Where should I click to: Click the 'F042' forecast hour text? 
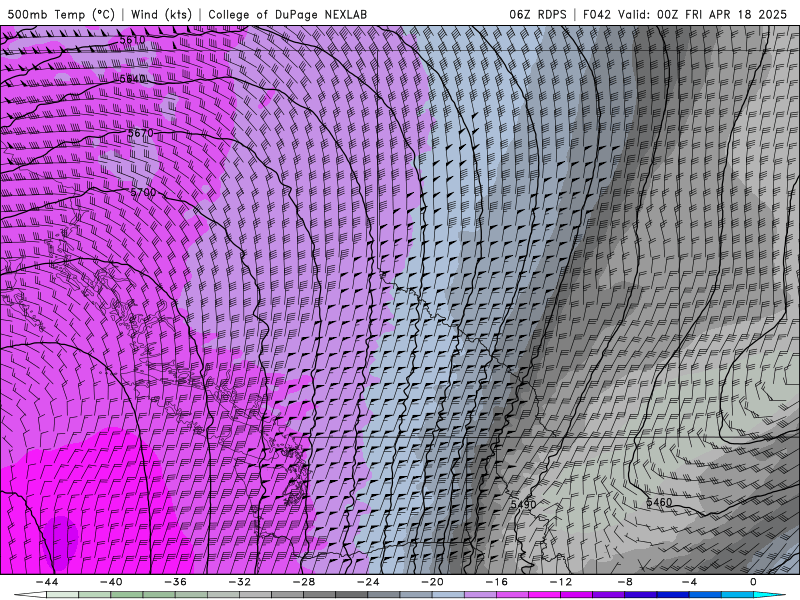[x=596, y=14]
